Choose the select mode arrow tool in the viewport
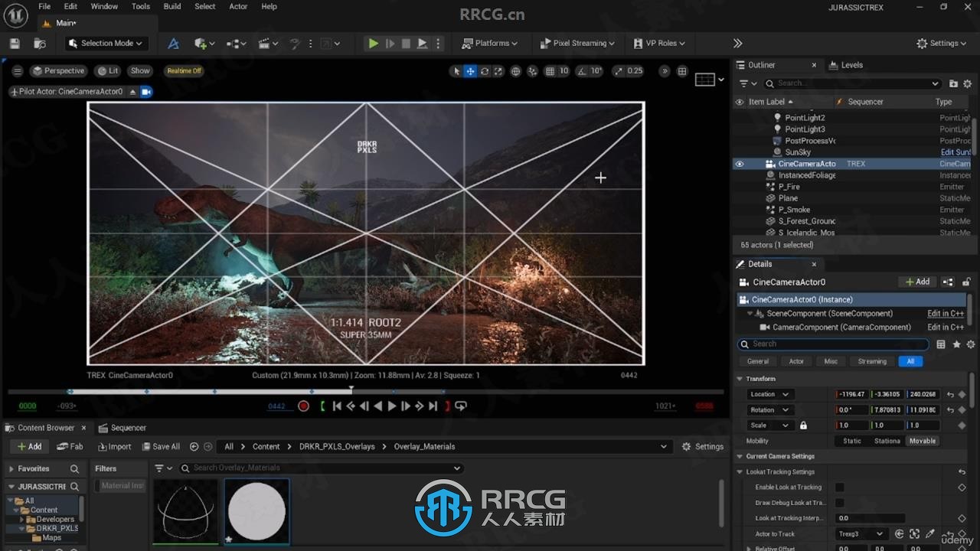980x551 pixels. click(x=457, y=71)
